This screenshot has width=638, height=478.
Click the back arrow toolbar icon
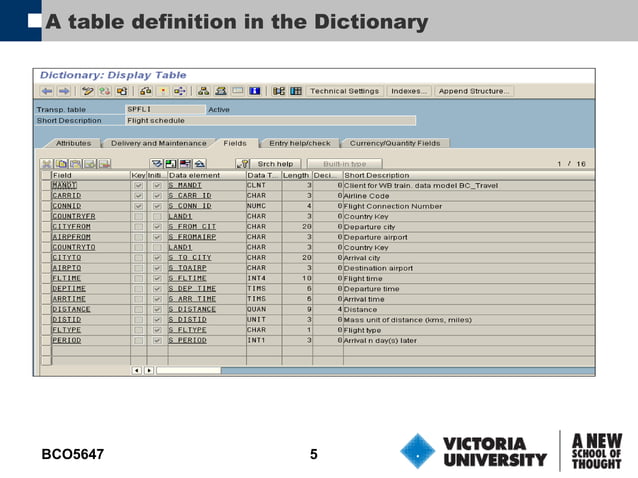46,91
